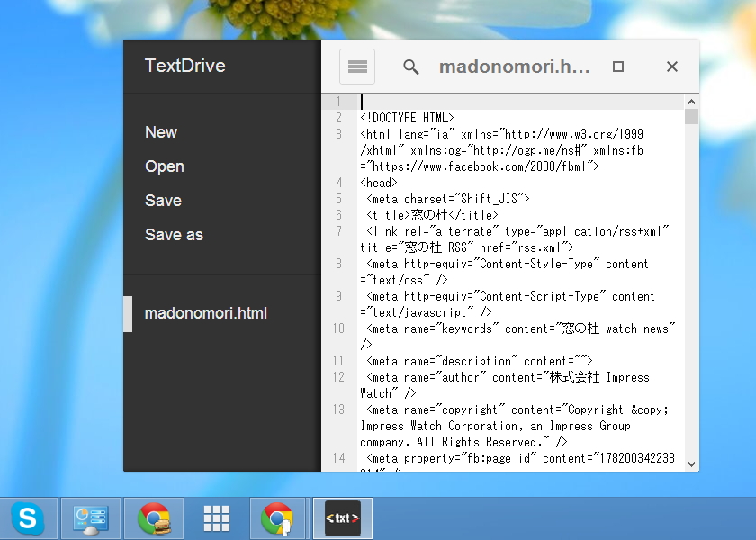
Task: Click the TextDrive app title text
Action: point(184,65)
